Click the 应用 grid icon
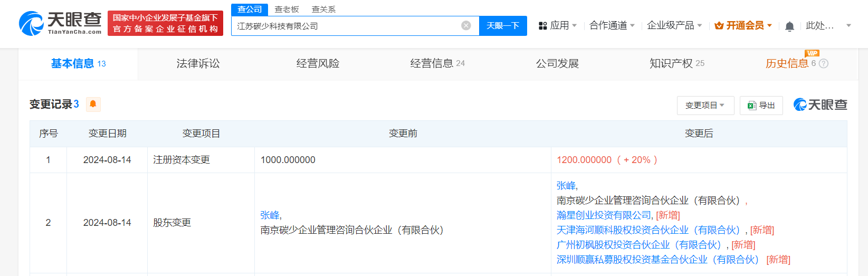868x276 pixels. coord(542,26)
